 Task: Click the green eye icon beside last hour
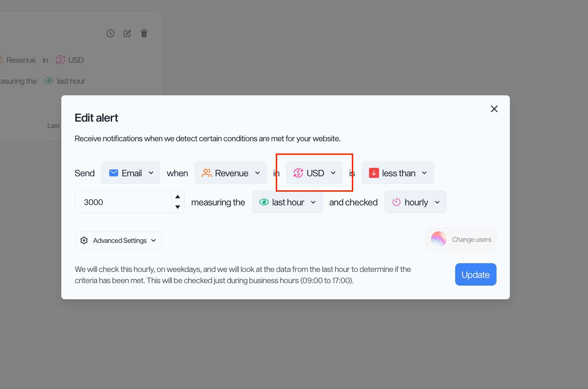tap(264, 202)
